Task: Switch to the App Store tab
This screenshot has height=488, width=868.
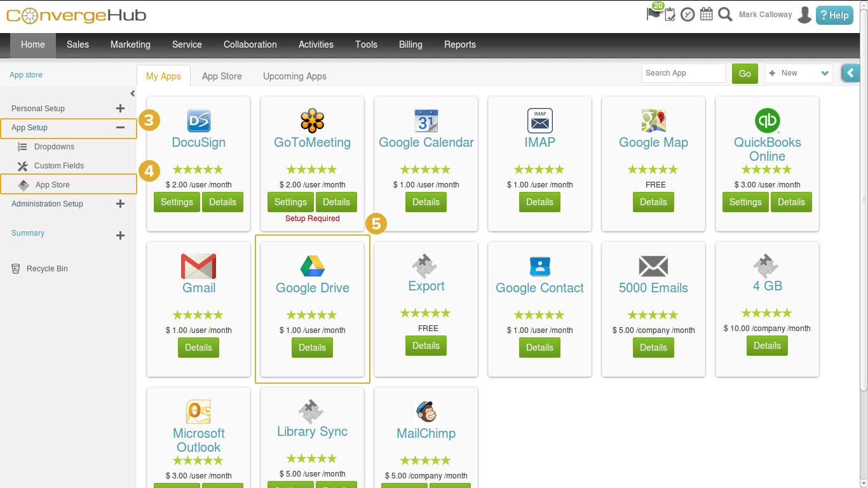Action: pyautogui.click(x=222, y=76)
